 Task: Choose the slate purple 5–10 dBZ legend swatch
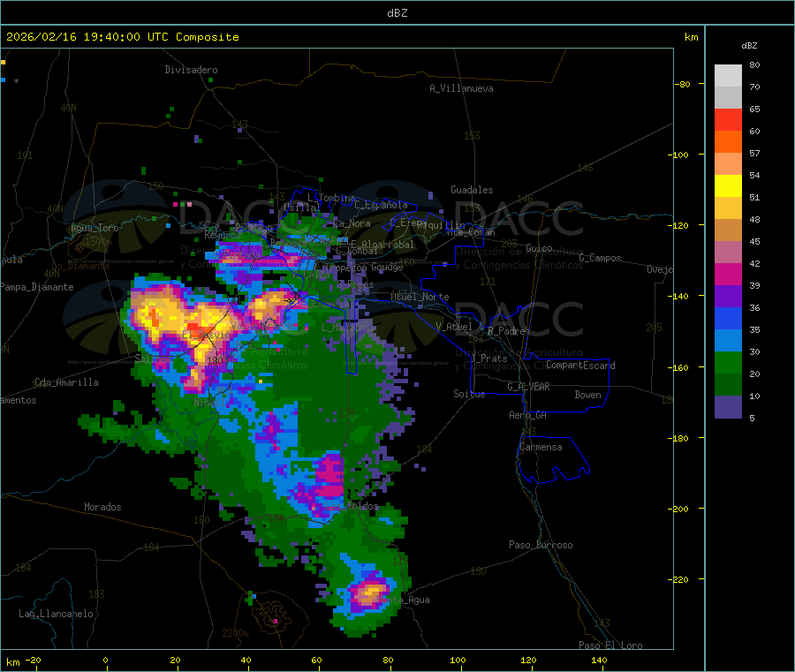[728, 407]
